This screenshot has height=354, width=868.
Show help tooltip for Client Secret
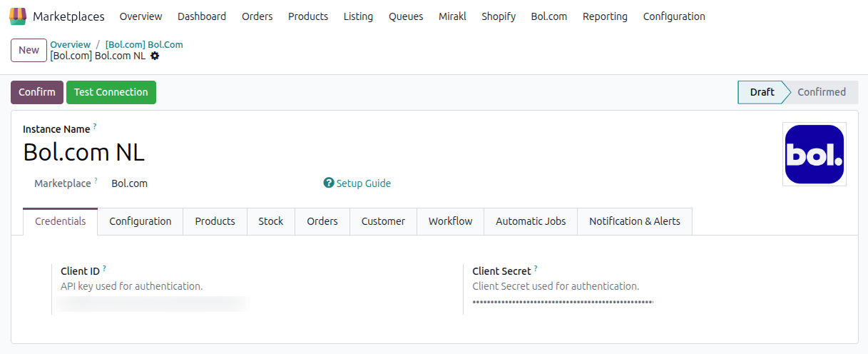click(536, 268)
